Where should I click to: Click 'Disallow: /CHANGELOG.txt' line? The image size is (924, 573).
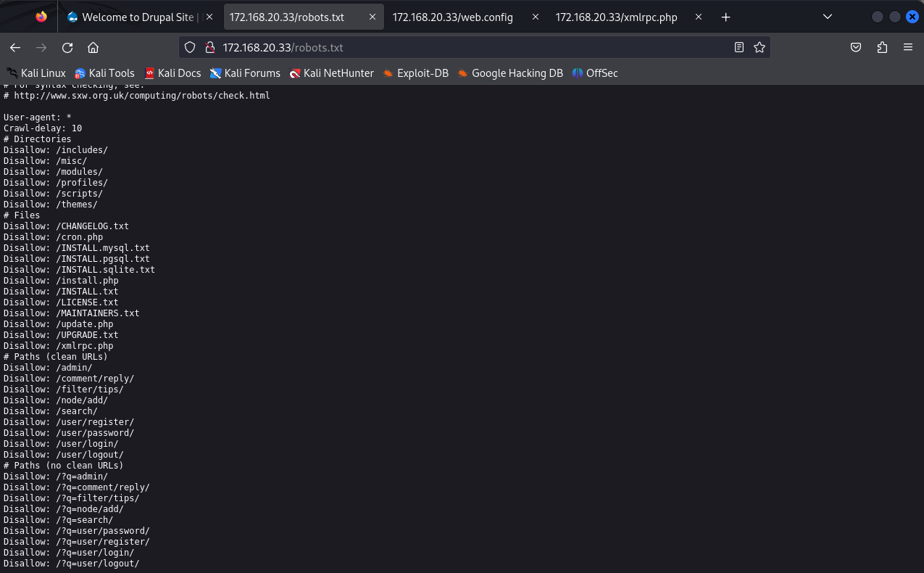click(x=66, y=226)
